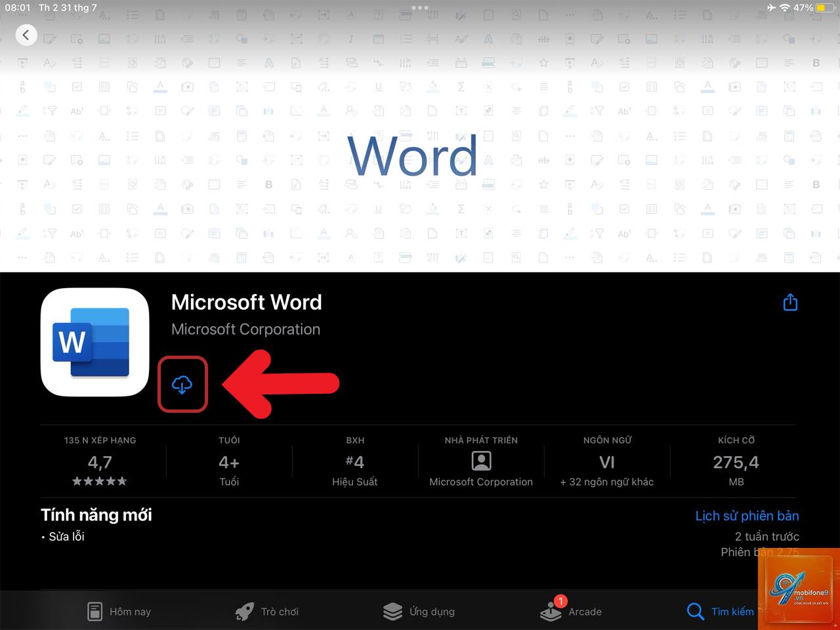Tap the 135 N XẾP HẠNG label
This screenshot has height=630, width=840.
click(100, 440)
